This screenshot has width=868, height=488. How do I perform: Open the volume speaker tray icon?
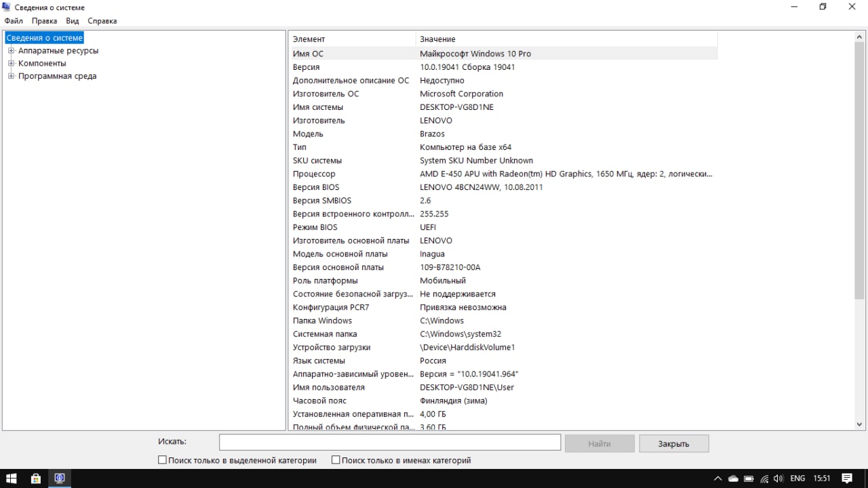778,478
